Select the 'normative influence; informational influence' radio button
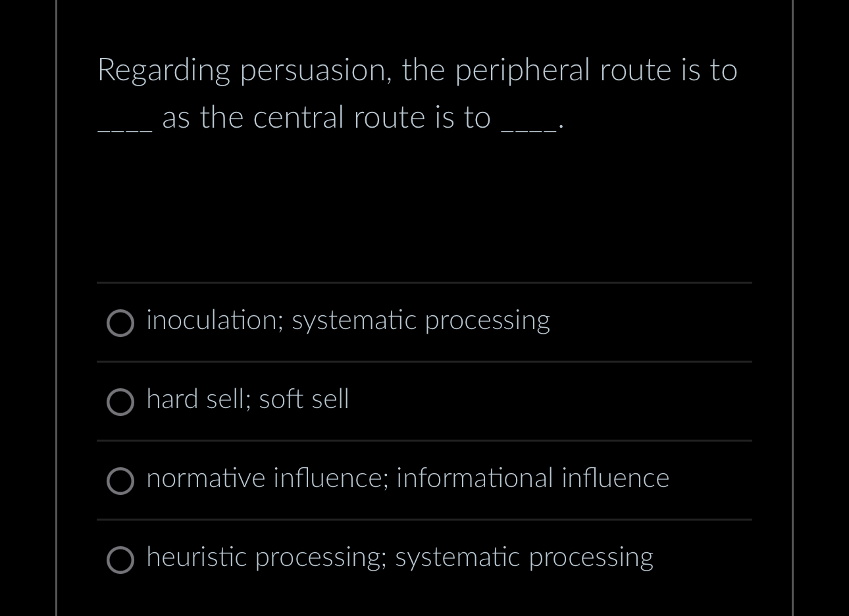Screen dimensions: 849x616 (x=120, y=481)
